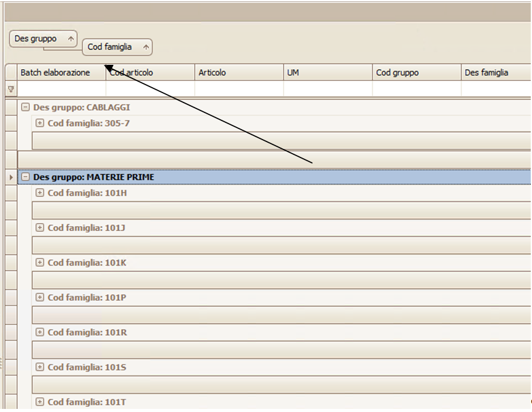This screenshot has width=532, height=412.
Task: Expand Cod famiglia 305-7
Action: click(x=40, y=123)
